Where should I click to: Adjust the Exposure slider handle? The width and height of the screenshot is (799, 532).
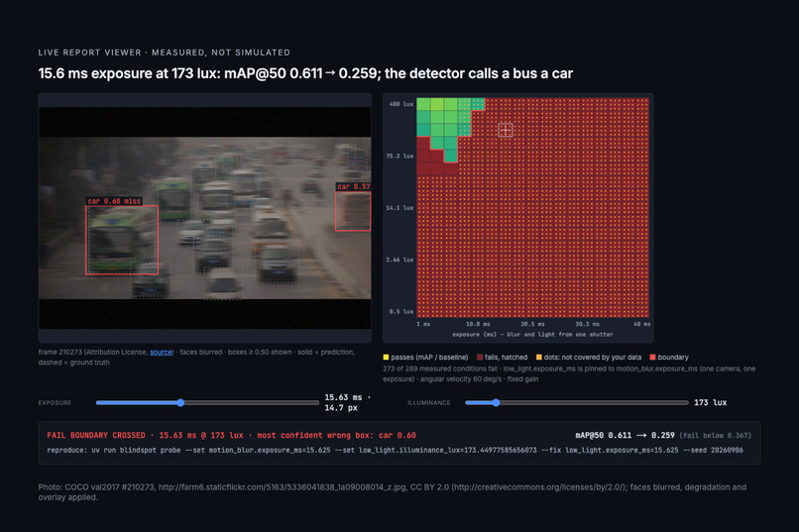coord(180,402)
